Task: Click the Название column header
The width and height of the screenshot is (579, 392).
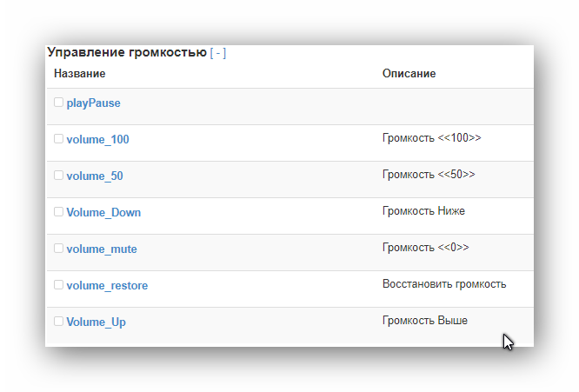Action: click(79, 74)
